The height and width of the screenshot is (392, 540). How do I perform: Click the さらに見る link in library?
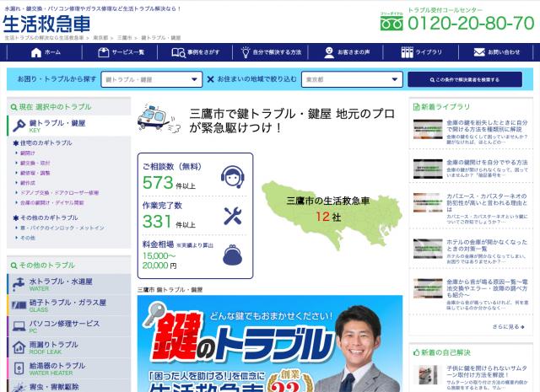(x=508, y=326)
